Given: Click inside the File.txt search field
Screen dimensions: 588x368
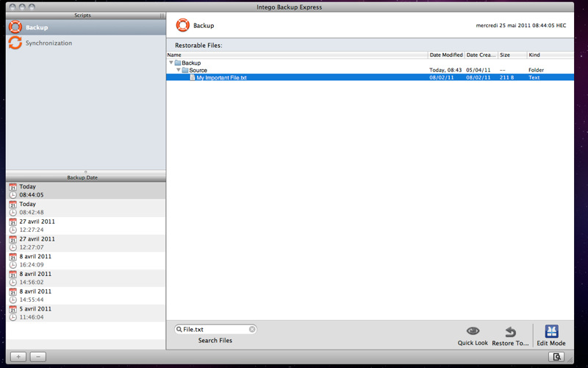Looking at the screenshot, I should pos(215,329).
